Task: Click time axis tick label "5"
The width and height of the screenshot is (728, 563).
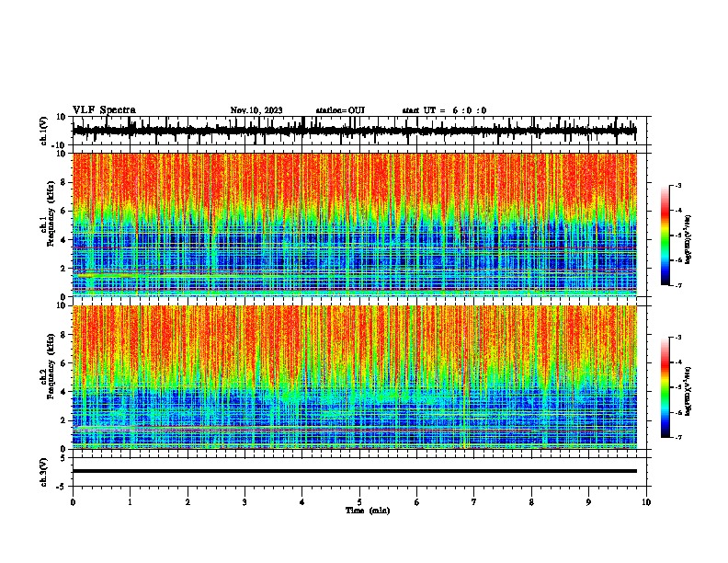Action: (359, 502)
